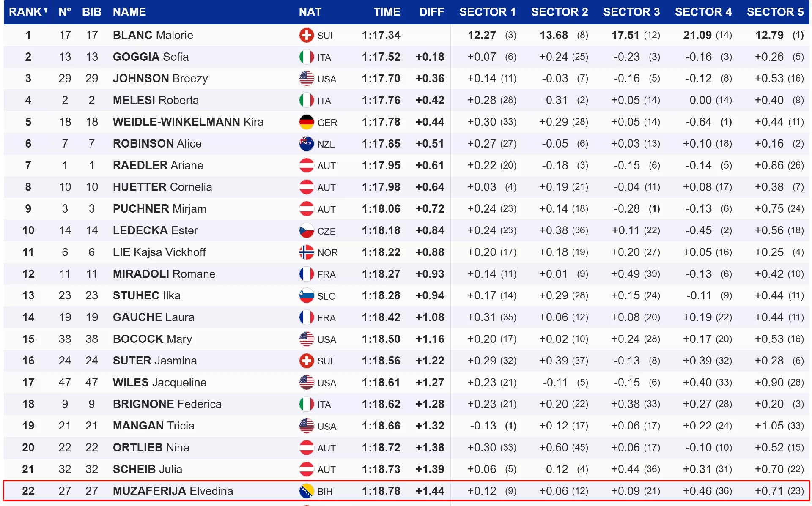Image resolution: width=812 pixels, height=506 pixels.
Task: Click the TIME column header
Action: point(387,12)
